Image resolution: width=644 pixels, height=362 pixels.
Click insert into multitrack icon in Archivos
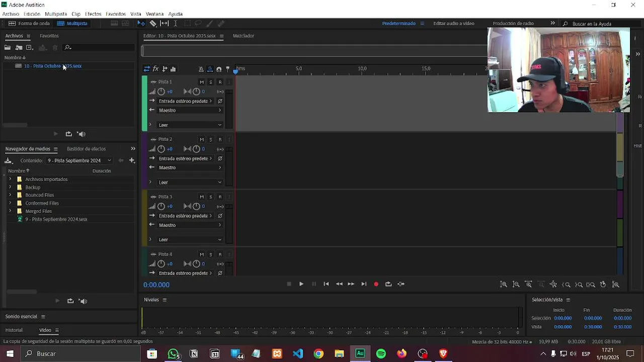[x=43, y=47]
